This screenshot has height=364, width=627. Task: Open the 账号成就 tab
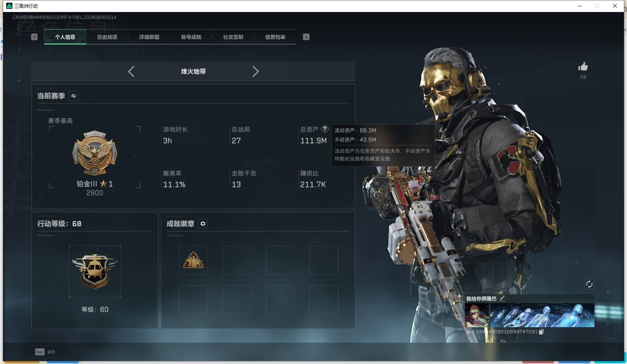click(191, 37)
